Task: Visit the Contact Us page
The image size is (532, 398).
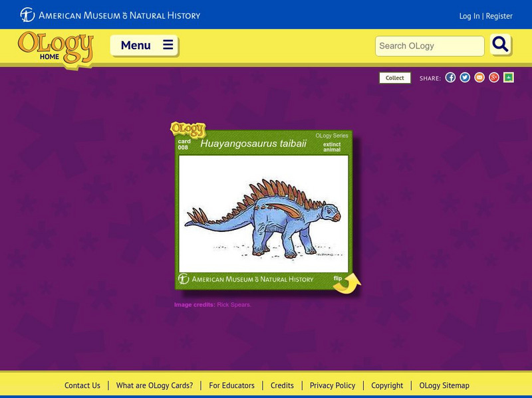Action: click(81, 385)
